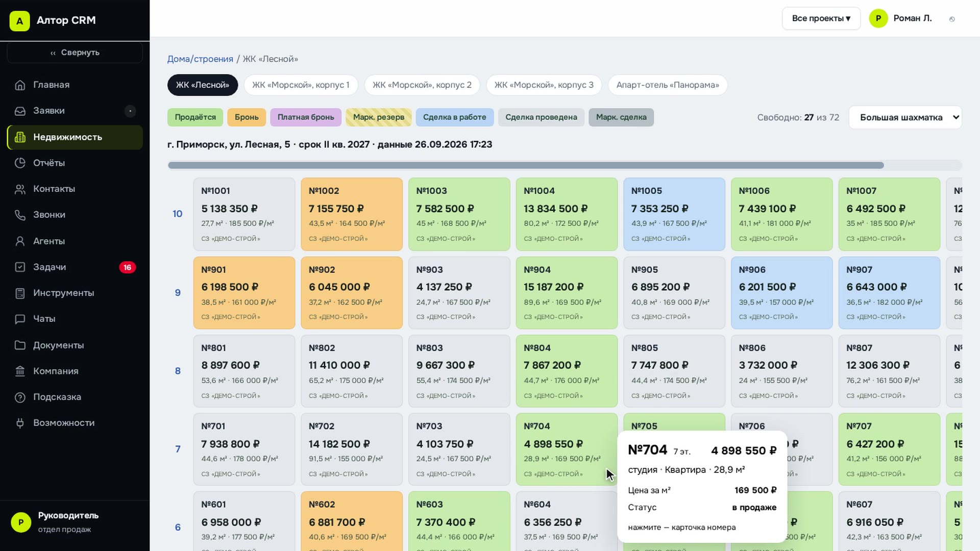Open apartment card №1001
This screenshot has width=980, height=551.
click(244, 214)
